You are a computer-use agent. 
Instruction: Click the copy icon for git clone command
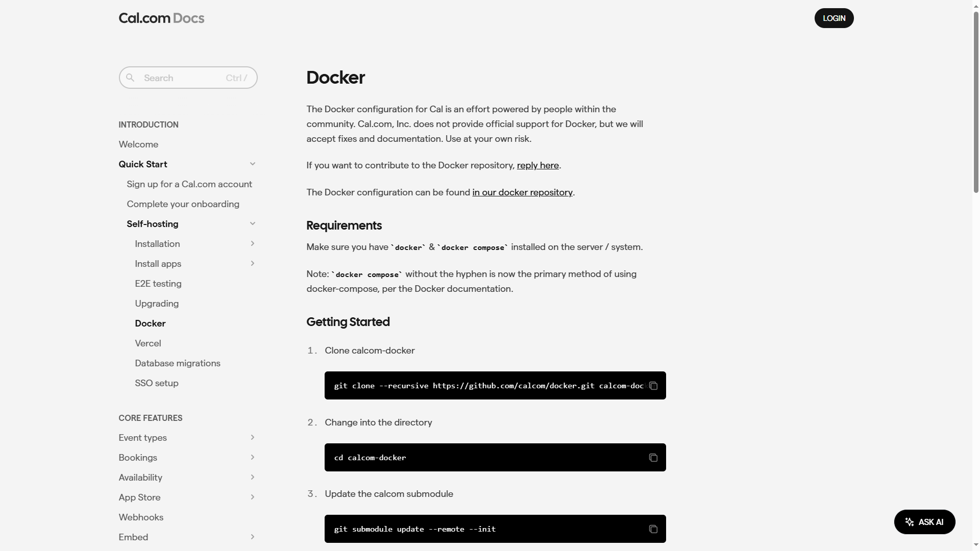tap(652, 385)
